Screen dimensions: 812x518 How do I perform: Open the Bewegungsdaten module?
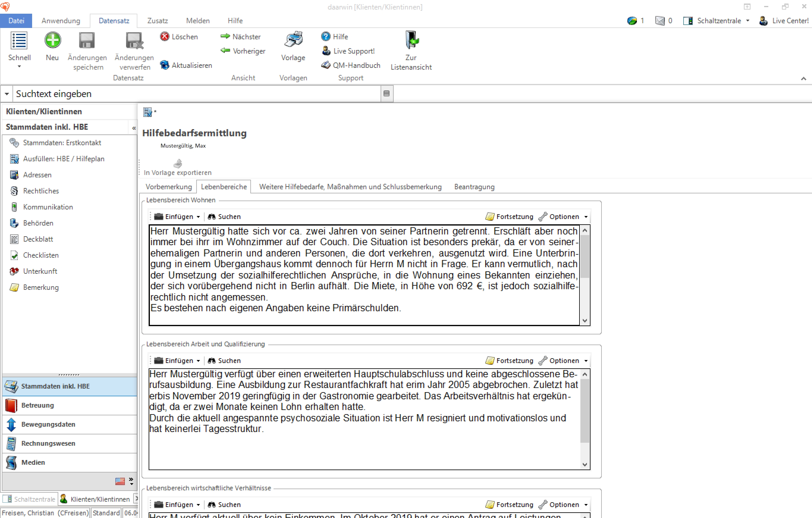coord(70,424)
